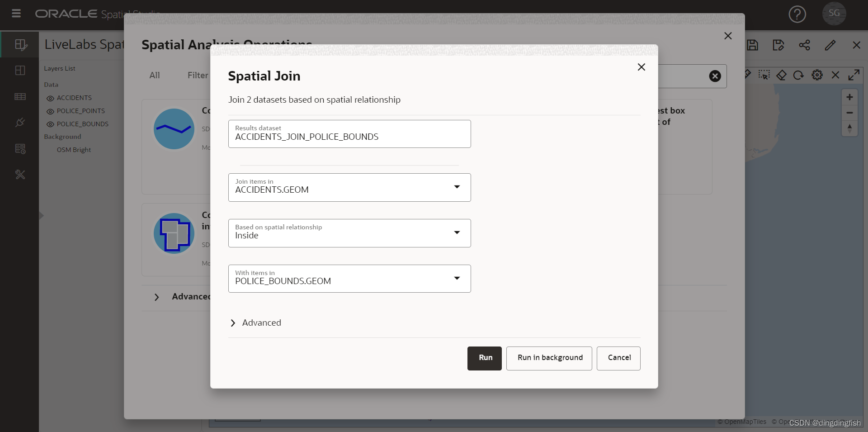Open Datasets table icon in sidebar

coord(20,96)
